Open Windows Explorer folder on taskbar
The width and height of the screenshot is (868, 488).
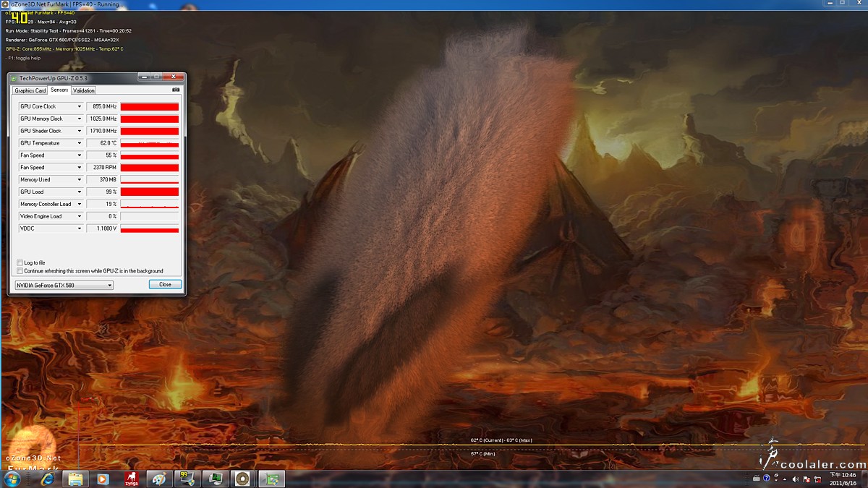(75, 479)
